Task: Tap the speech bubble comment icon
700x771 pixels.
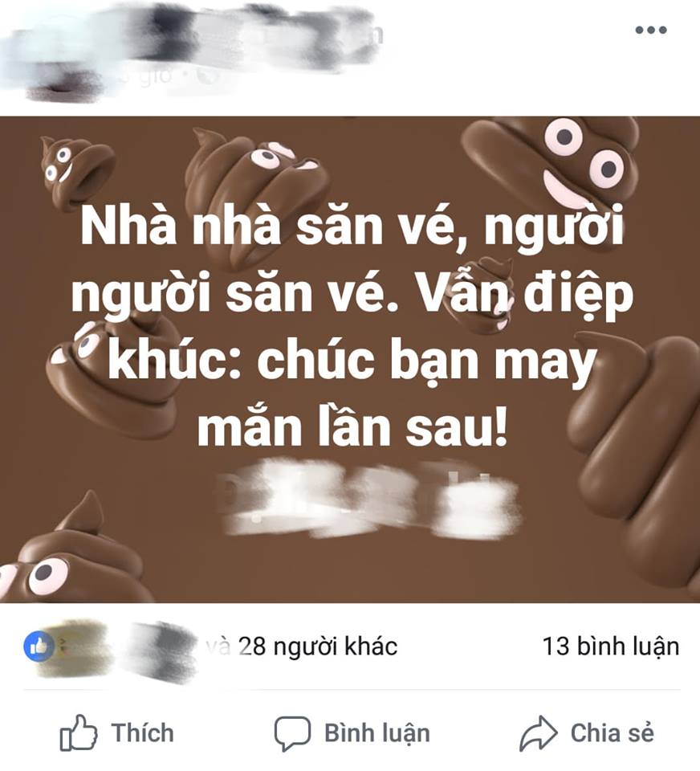Action: pos(292,733)
